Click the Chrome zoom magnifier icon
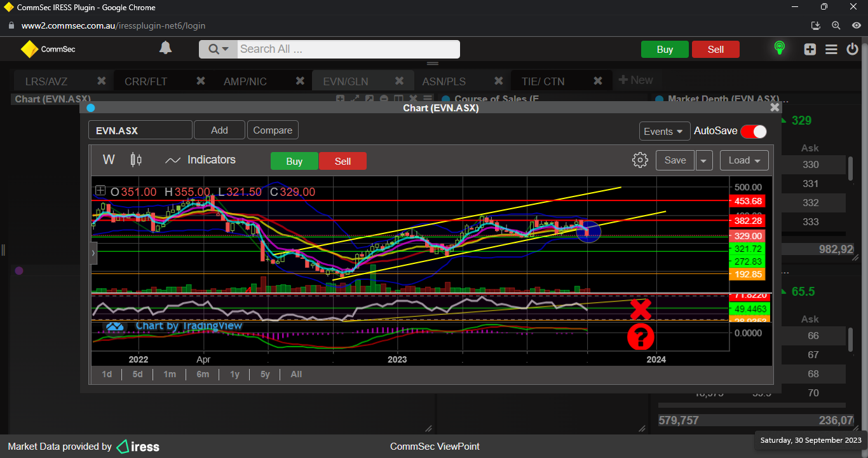 coord(836,25)
